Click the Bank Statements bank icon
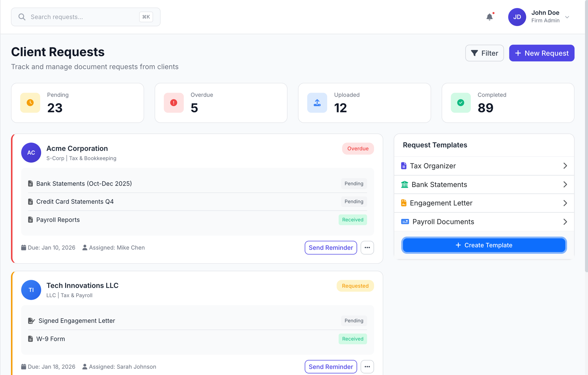Image resolution: width=588 pixels, height=375 pixels. pos(404,184)
